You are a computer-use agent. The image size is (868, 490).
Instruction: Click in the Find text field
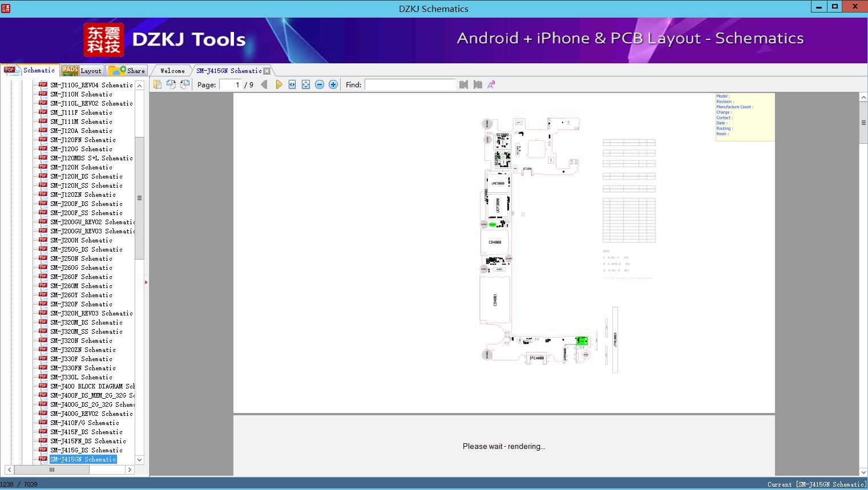(x=410, y=84)
